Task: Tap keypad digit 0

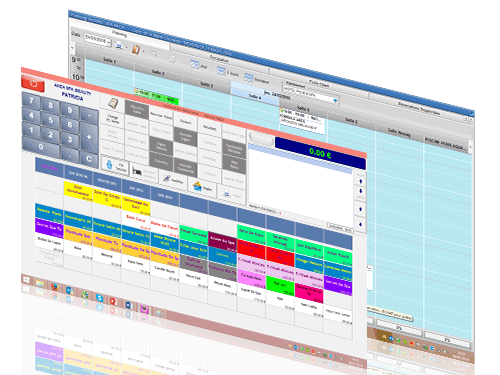Action: 41,146
